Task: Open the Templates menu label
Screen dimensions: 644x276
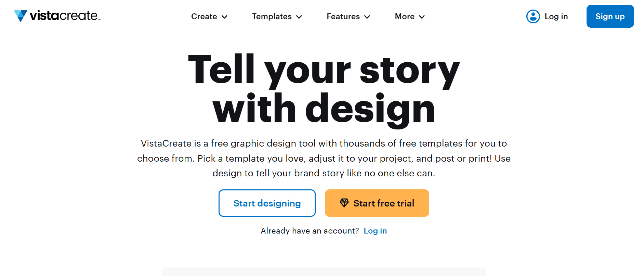Action: click(272, 16)
